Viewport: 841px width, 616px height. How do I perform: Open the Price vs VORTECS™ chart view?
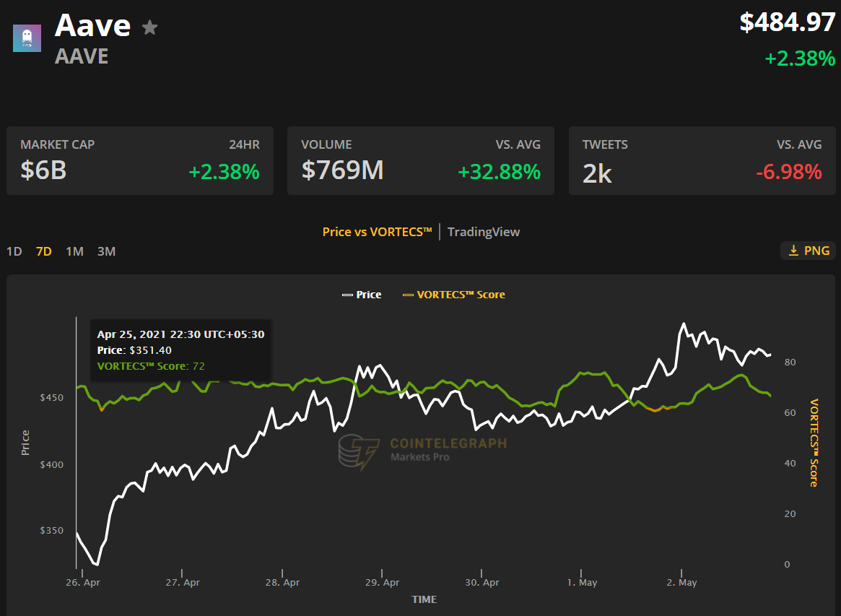(x=377, y=232)
